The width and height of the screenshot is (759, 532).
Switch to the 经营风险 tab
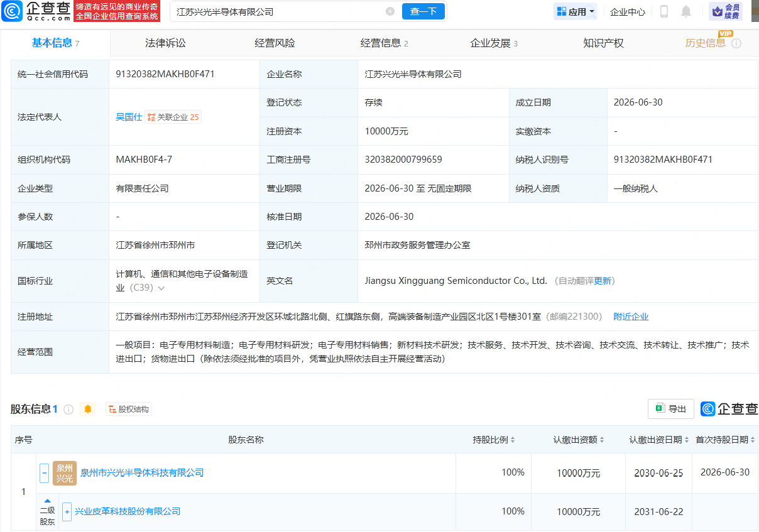pos(275,43)
